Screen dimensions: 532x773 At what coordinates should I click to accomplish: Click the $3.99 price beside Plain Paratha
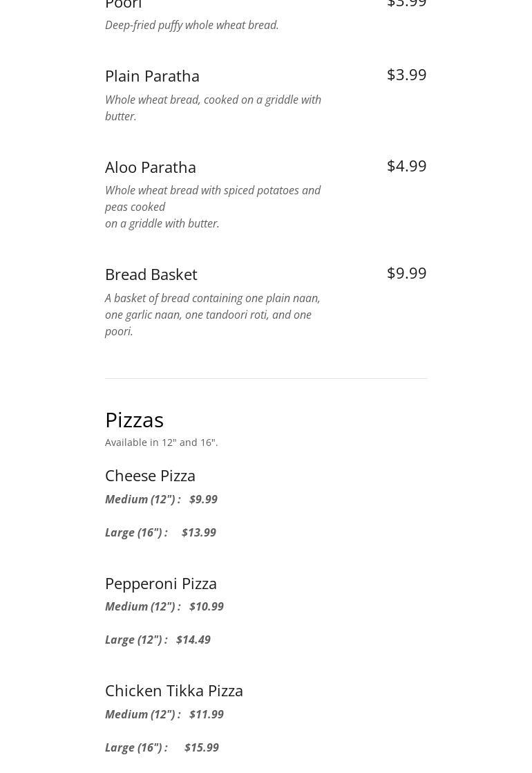[x=406, y=75]
